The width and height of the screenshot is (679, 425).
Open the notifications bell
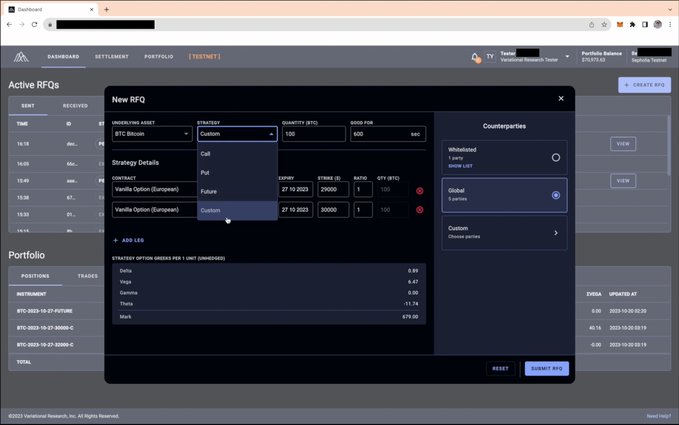click(x=476, y=57)
